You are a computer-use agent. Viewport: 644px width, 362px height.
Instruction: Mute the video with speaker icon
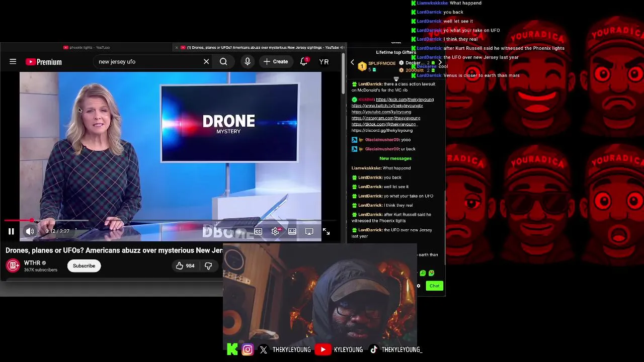[30, 231]
